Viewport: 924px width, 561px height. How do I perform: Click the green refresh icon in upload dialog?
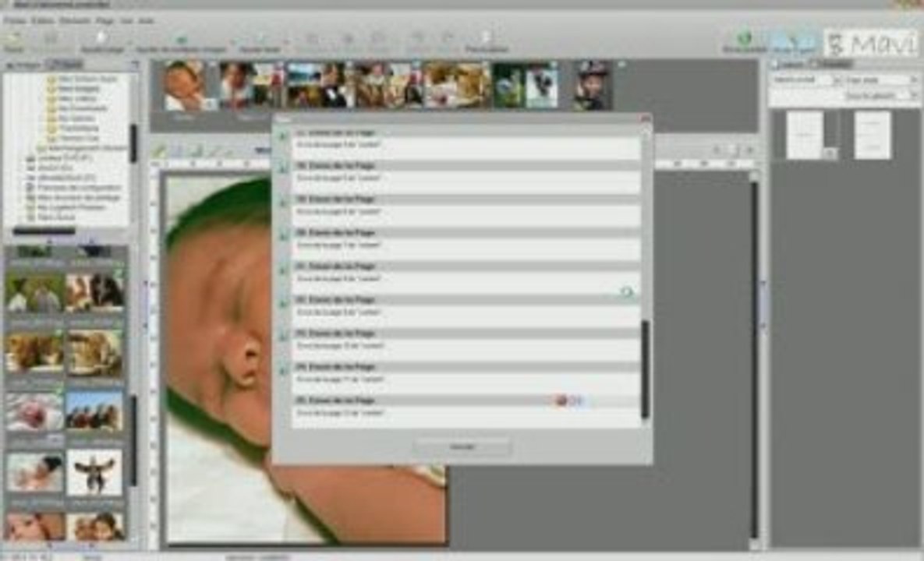[x=626, y=291]
